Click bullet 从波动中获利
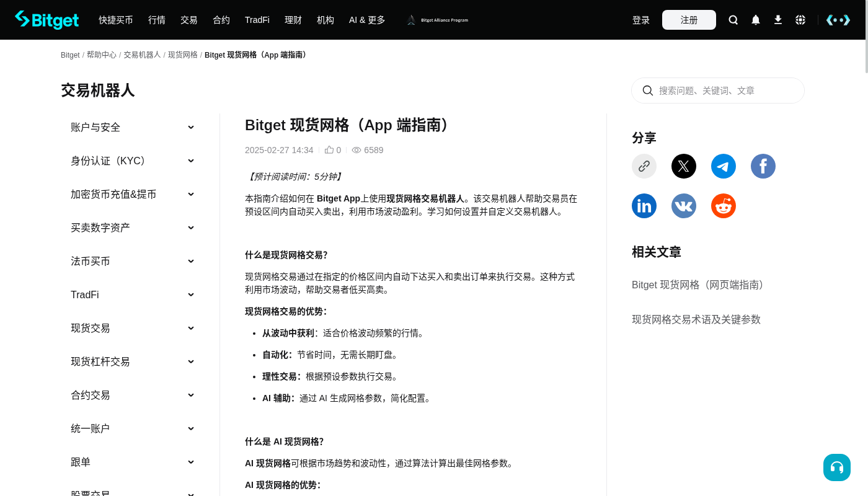Image resolution: width=868 pixels, height=496 pixels. pyautogui.click(x=288, y=333)
